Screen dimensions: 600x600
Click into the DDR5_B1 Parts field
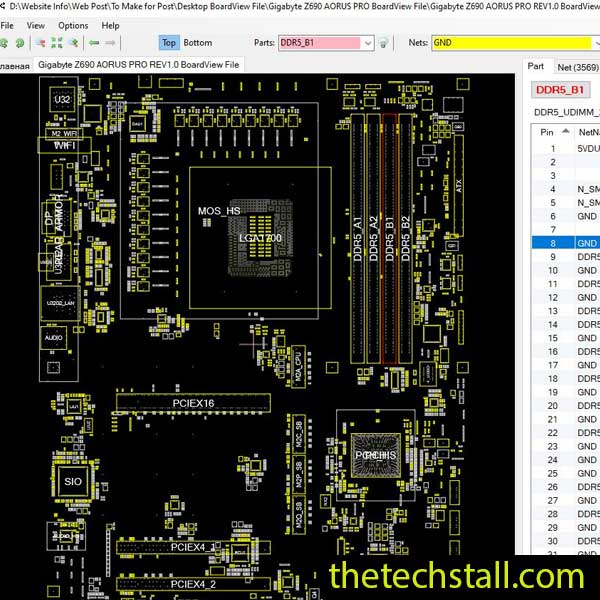tap(320, 43)
